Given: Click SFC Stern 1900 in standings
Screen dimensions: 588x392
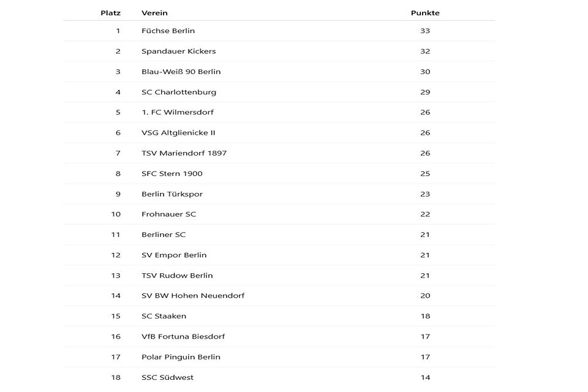Looking at the screenshot, I should (171, 174).
